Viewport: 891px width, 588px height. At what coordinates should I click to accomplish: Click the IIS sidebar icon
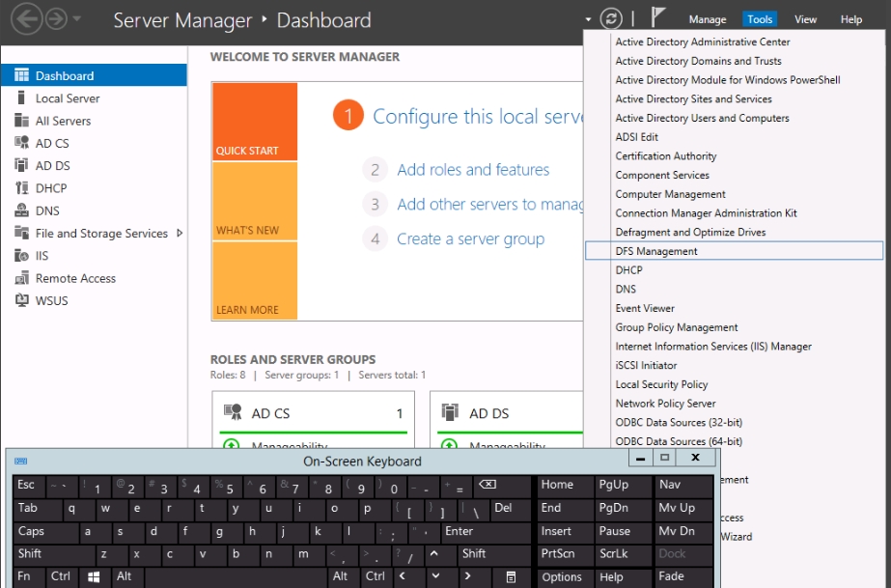pyautogui.click(x=21, y=256)
